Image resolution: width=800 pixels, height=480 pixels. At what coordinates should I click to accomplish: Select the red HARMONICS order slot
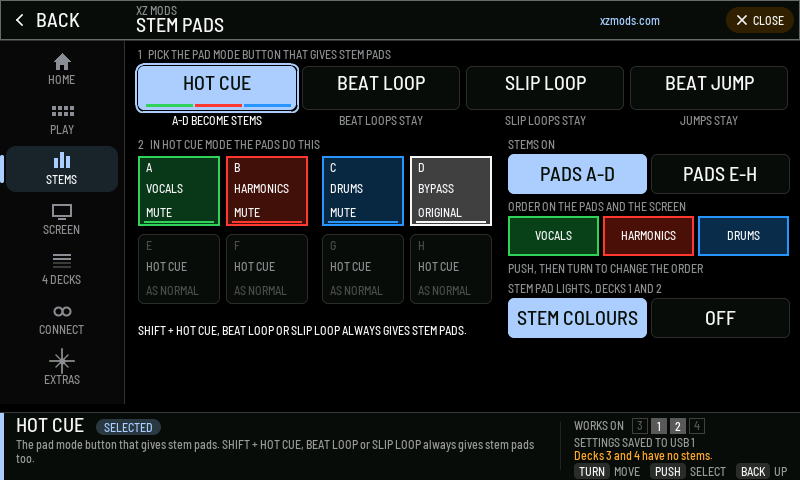pos(648,236)
